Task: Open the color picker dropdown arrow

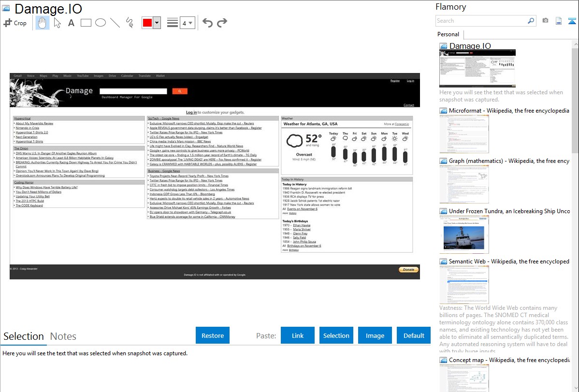Action: click(x=157, y=23)
